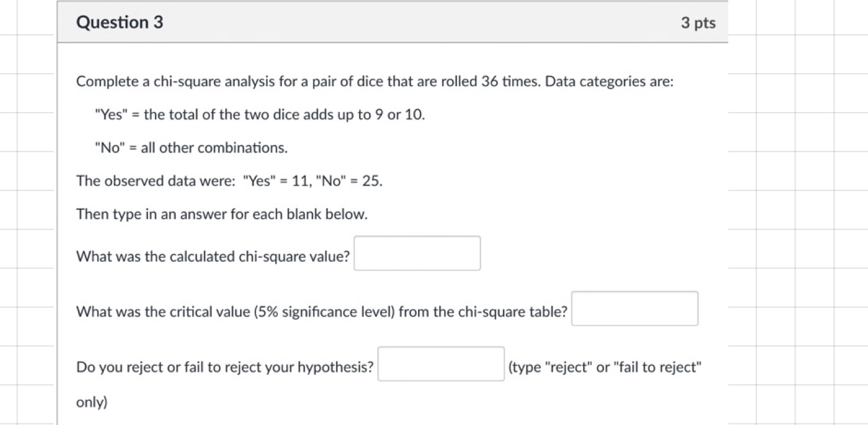Select the observed data line with Yes equals 11
The image size is (868, 425).
click(x=229, y=180)
